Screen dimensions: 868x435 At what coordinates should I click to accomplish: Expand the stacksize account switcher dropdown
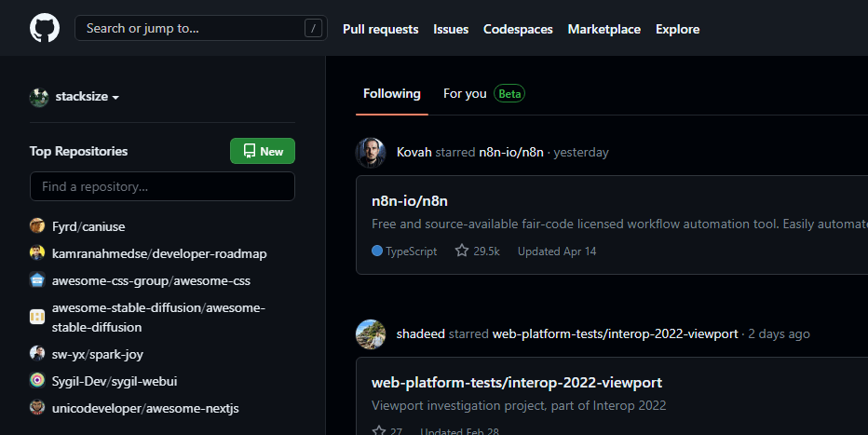(x=87, y=97)
